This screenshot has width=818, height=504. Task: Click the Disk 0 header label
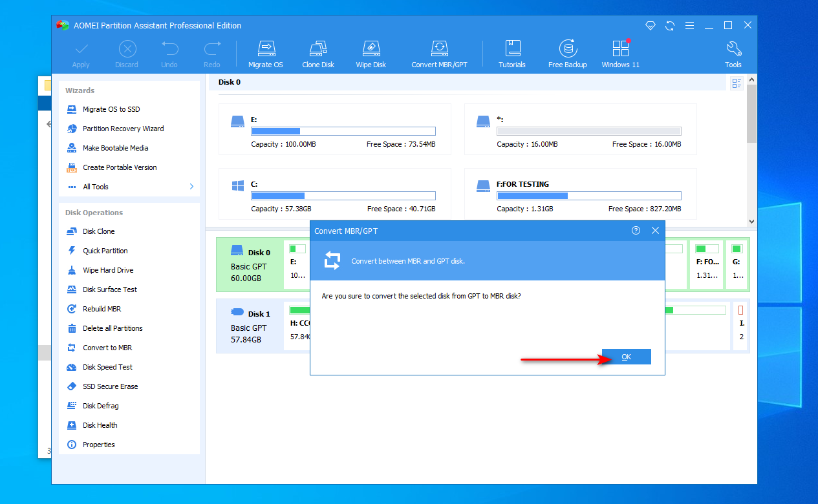[230, 82]
